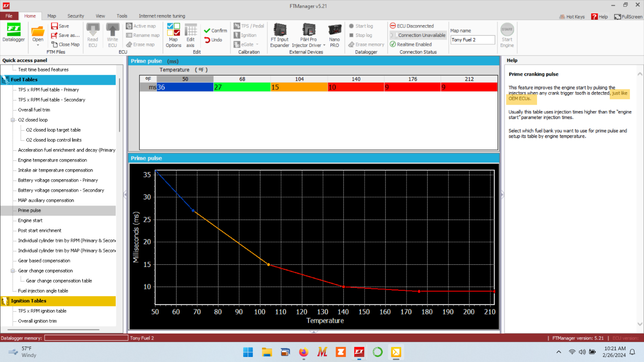
Task: Click the Start Engine button
Action: (507, 35)
